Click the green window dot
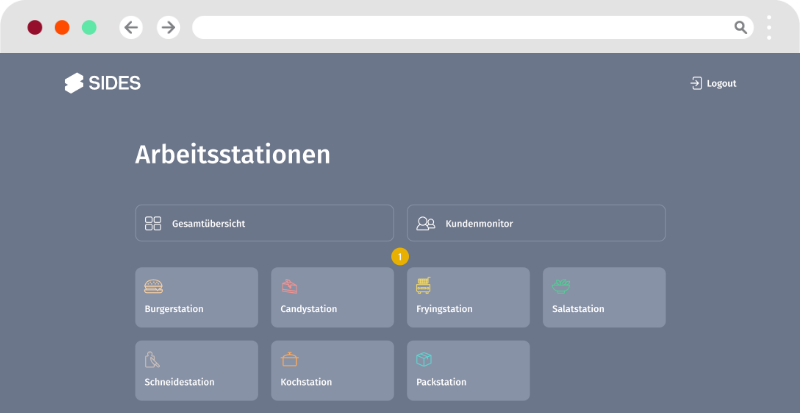This screenshot has height=413, width=800. coord(89,28)
